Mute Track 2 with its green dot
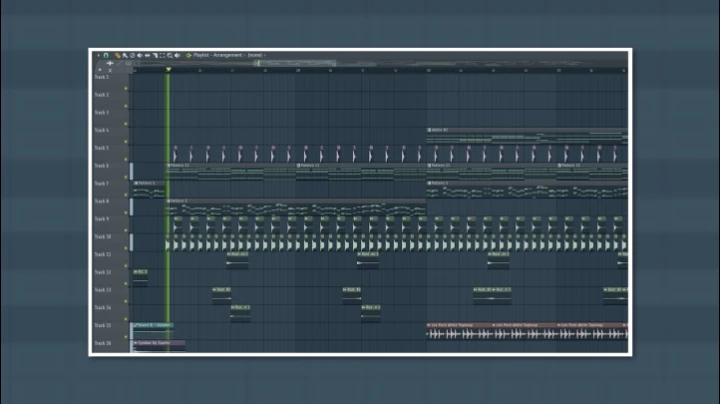720x404 pixels. [126, 107]
